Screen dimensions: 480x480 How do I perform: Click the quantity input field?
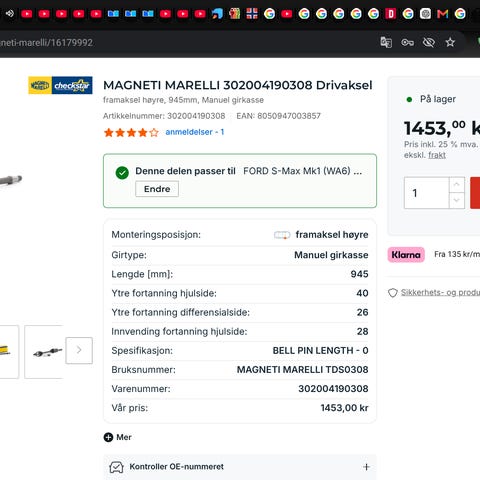click(427, 193)
